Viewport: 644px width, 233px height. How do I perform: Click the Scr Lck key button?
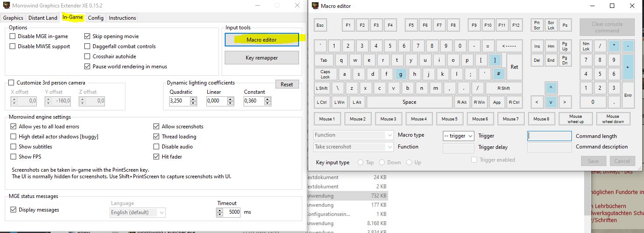coord(551,25)
